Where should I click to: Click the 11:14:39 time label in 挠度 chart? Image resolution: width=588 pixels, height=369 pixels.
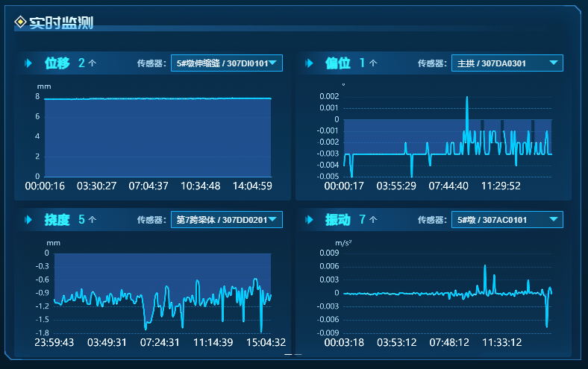213,343
